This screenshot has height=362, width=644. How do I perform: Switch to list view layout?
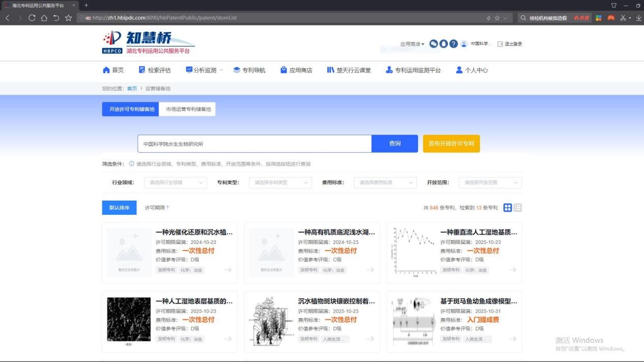click(518, 208)
